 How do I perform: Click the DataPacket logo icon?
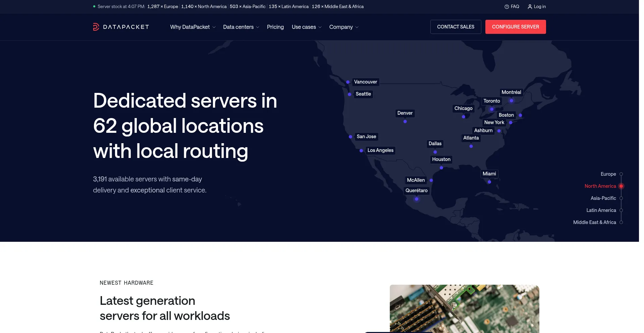click(x=96, y=27)
